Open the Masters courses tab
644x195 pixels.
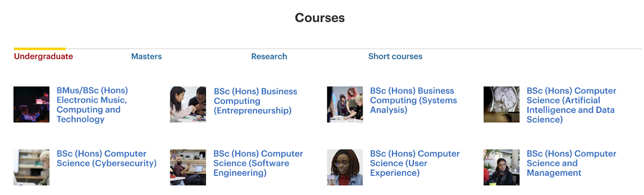pos(146,57)
